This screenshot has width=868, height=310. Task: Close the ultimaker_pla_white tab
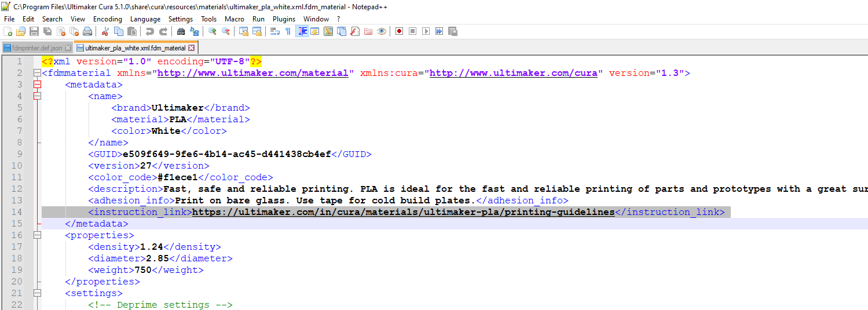[x=192, y=48]
